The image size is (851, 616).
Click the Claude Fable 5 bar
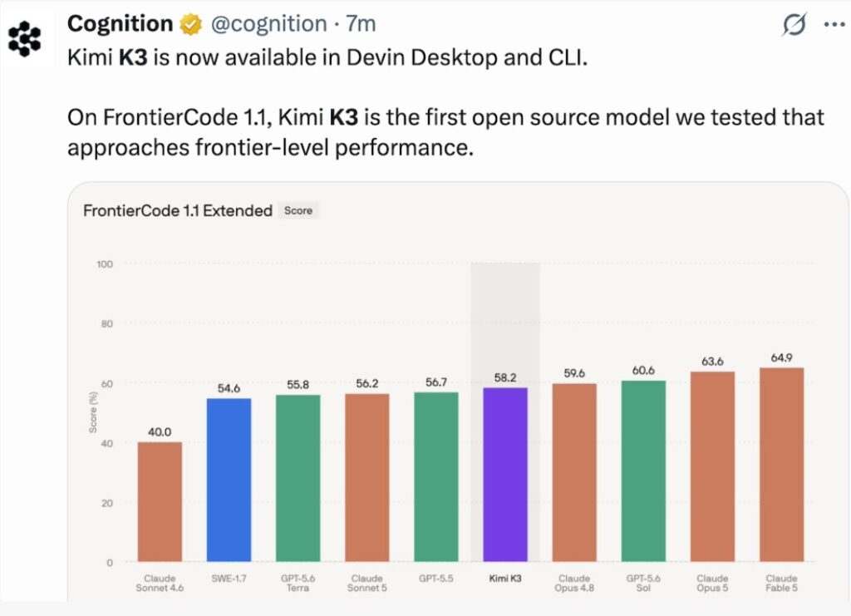(781, 465)
